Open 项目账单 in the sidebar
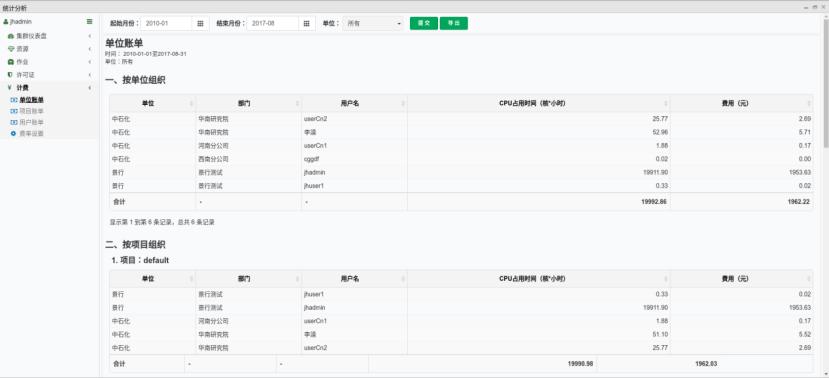 click(31, 111)
